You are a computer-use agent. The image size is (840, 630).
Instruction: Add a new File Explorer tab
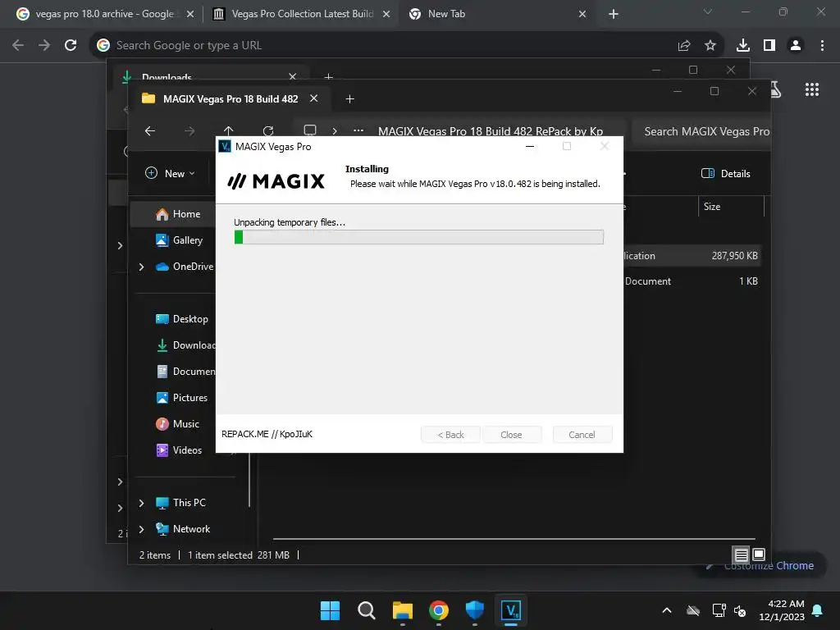[349, 99]
